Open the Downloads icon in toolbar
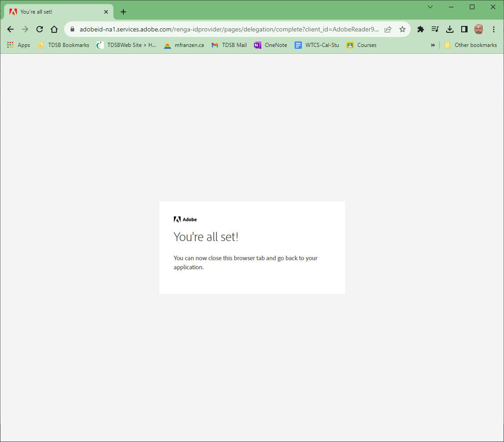The height and width of the screenshot is (442, 504). coord(450,29)
